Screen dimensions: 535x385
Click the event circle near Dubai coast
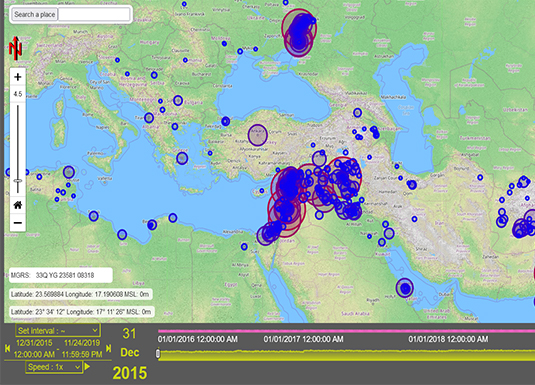405,288
